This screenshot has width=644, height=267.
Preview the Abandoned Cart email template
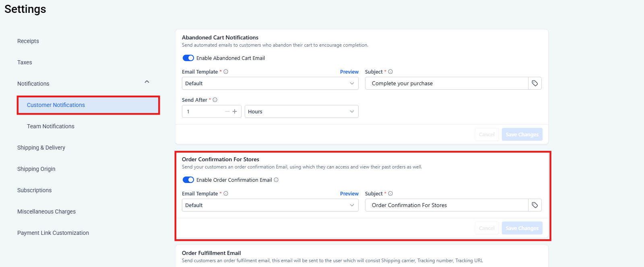pyautogui.click(x=349, y=72)
